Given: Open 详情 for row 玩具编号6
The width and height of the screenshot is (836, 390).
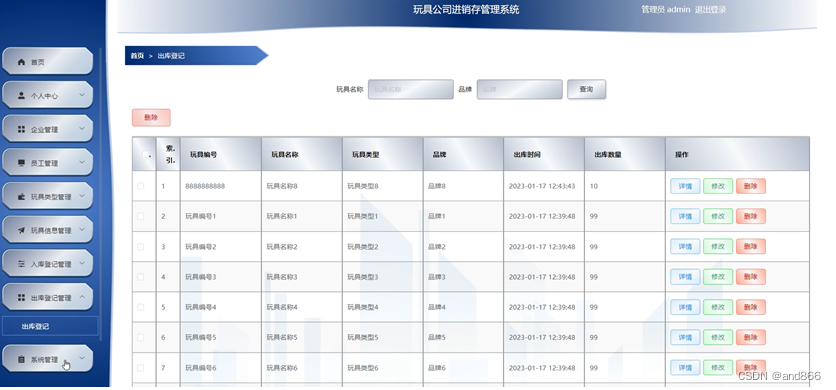Looking at the screenshot, I should click(685, 368).
